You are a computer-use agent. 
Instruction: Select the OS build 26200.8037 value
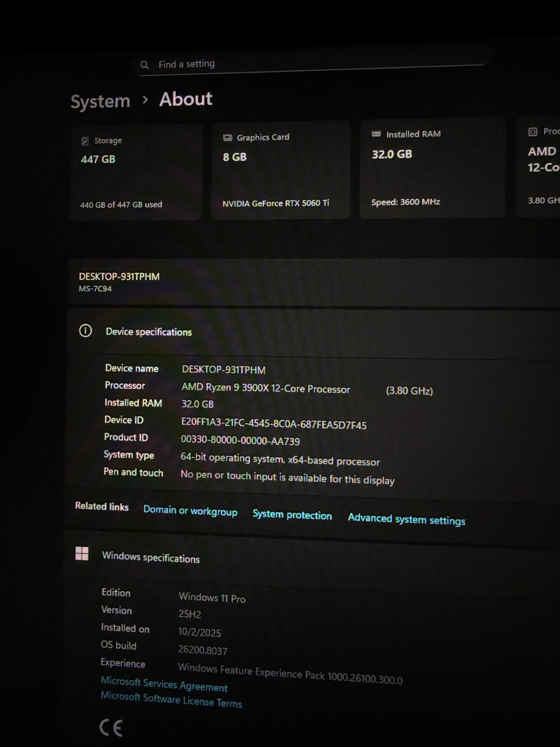(202, 650)
